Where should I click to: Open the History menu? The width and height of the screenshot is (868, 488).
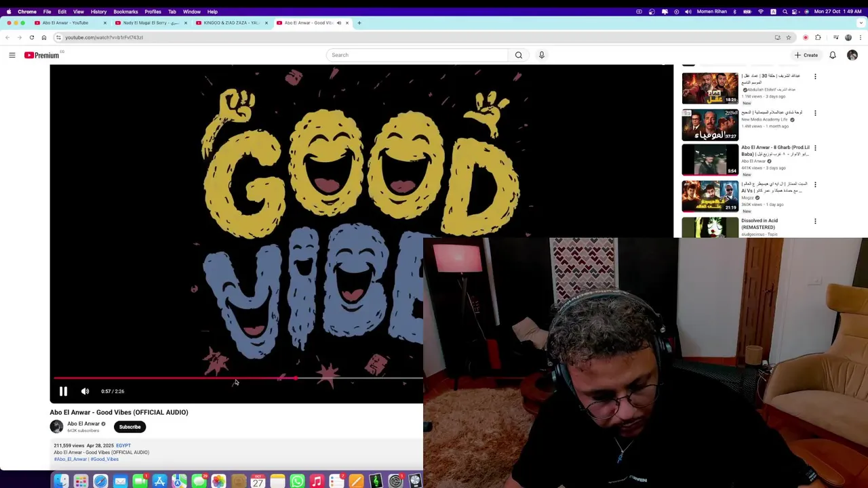point(98,12)
